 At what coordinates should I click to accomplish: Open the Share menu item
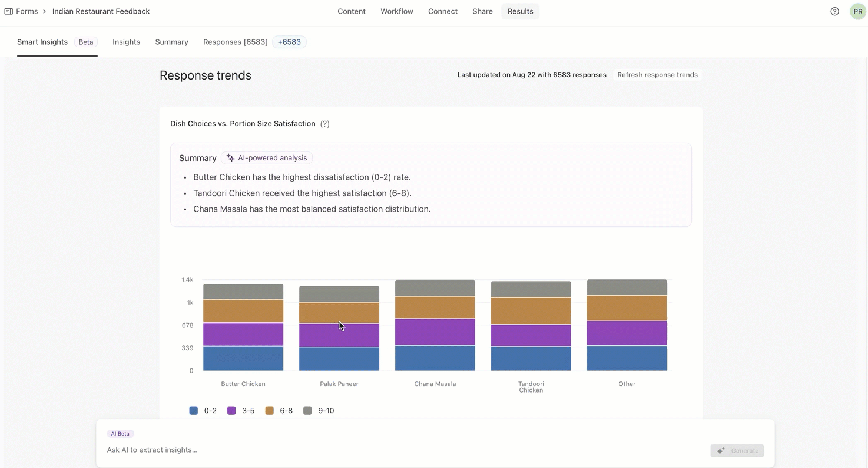click(482, 11)
